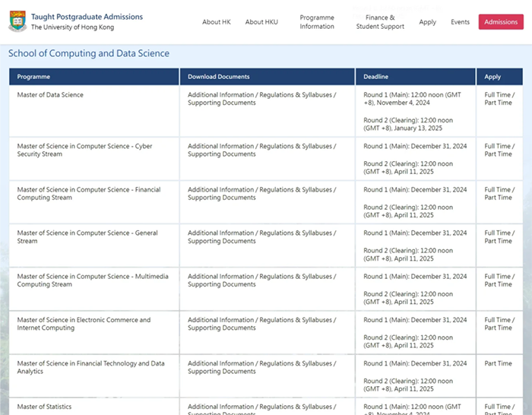Open Regulations & Syllabuses for Multimedia Computing Stream

[x=296, y=277]
